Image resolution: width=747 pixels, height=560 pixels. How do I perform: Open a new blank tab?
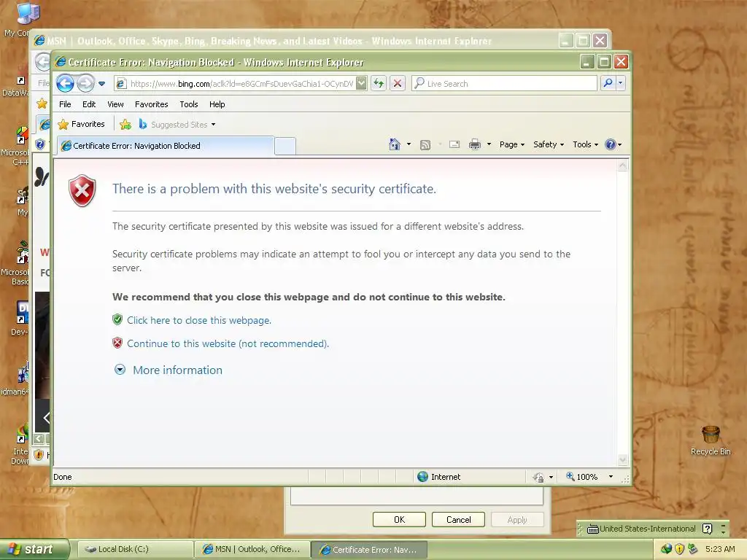pos(285,146)
